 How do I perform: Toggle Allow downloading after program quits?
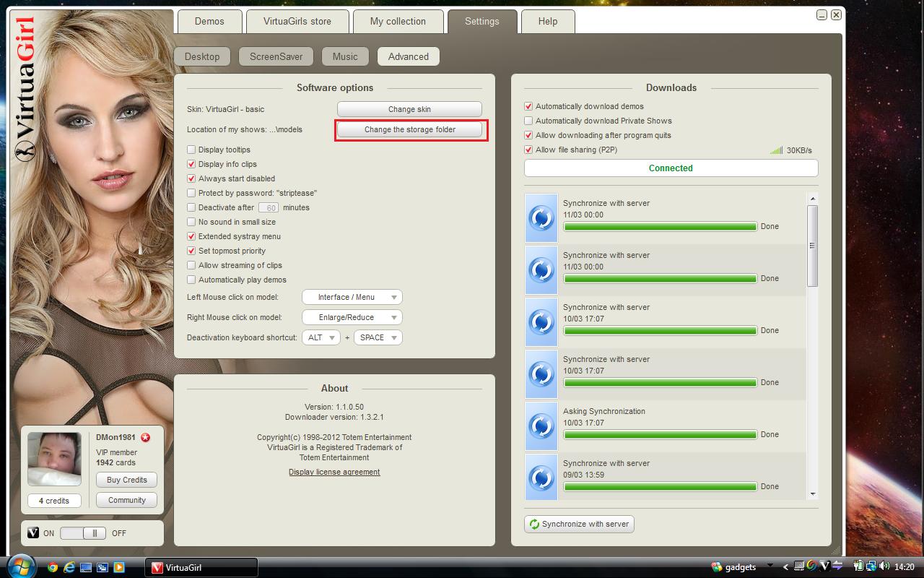point(528,135)
